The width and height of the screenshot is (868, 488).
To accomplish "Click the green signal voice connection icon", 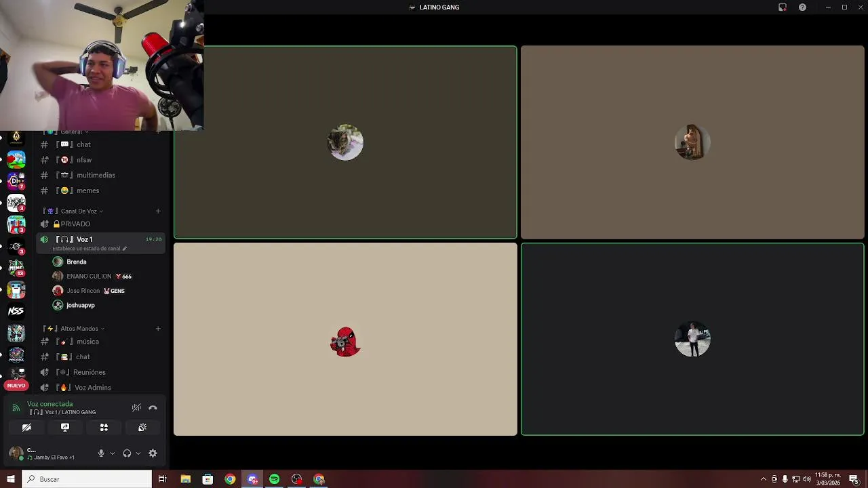I will (x=16, y=408).
